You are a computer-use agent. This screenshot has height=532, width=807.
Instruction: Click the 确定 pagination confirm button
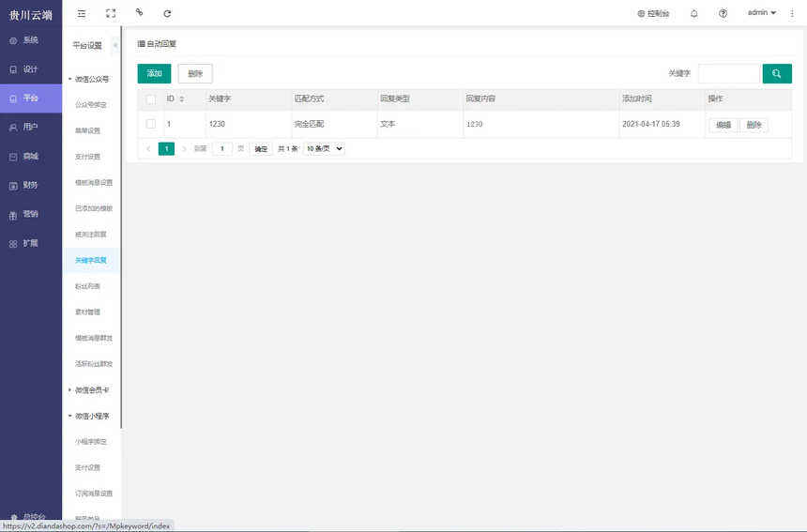coord(261,148)
